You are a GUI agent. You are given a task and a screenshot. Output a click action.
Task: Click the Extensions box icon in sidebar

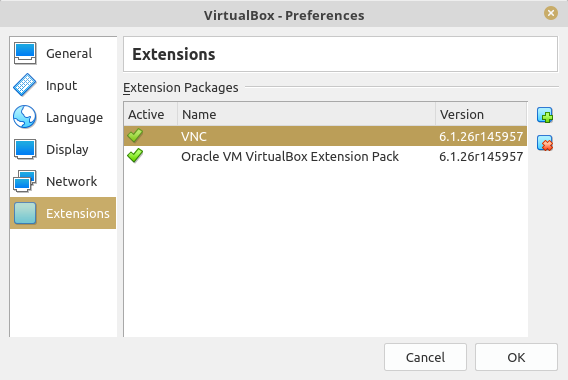pyautogui.click(x=25, y=213)
